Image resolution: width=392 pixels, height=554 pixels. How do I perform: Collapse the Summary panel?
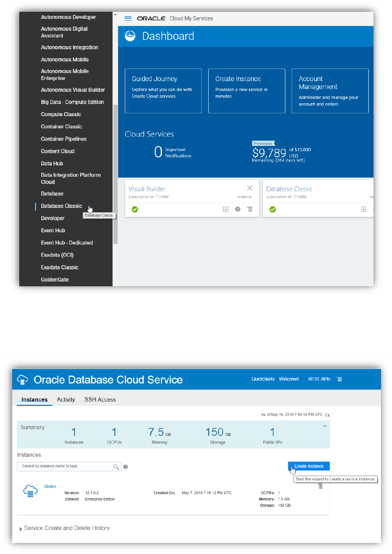click(x=325, y=426)
